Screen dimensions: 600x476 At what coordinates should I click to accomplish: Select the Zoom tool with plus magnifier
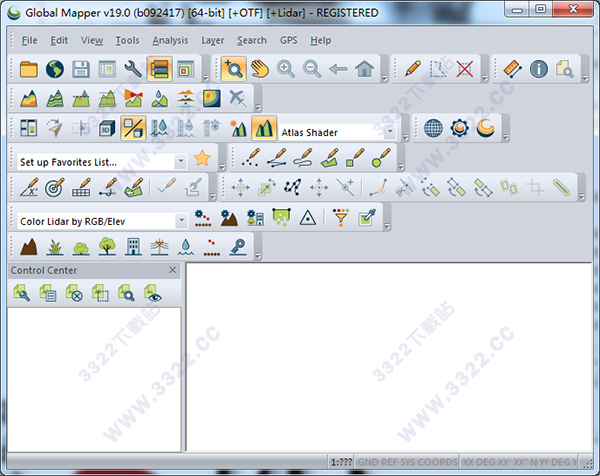coord(233,69)
